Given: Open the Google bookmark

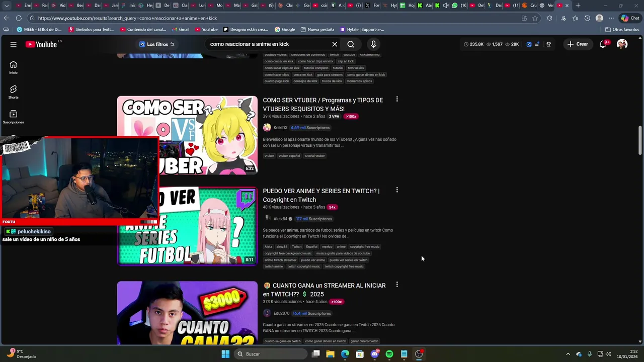Looking at the screenshot, I should 285,30.
